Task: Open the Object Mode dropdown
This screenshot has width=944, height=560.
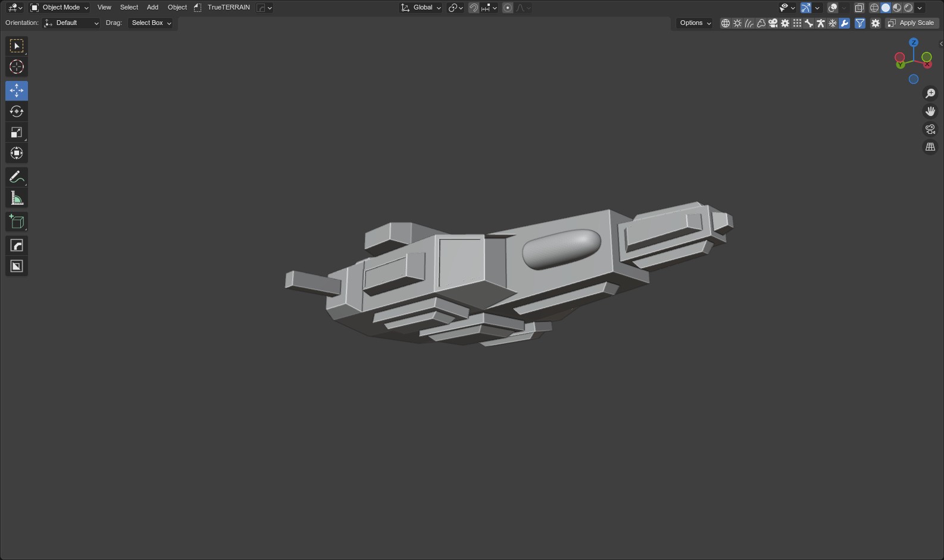Action: point(60,8)
